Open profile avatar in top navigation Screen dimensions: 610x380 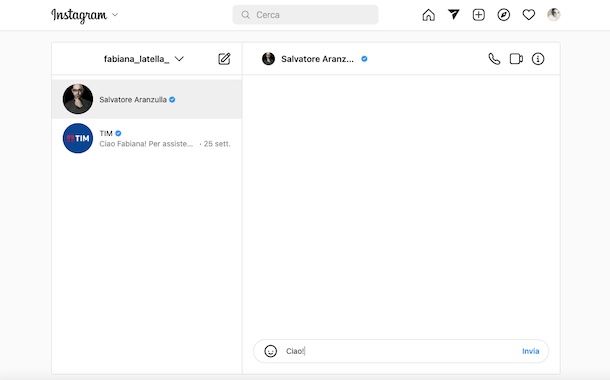554,14
